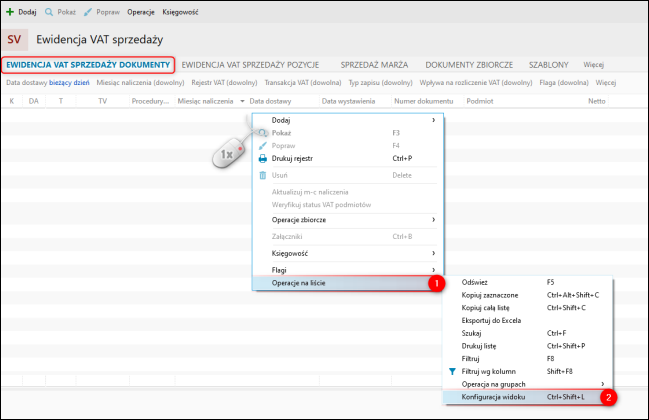The image size is (649, 420).
Task: Click the printer icon beside Drukuj rejestr
Action: pos(262,158)
